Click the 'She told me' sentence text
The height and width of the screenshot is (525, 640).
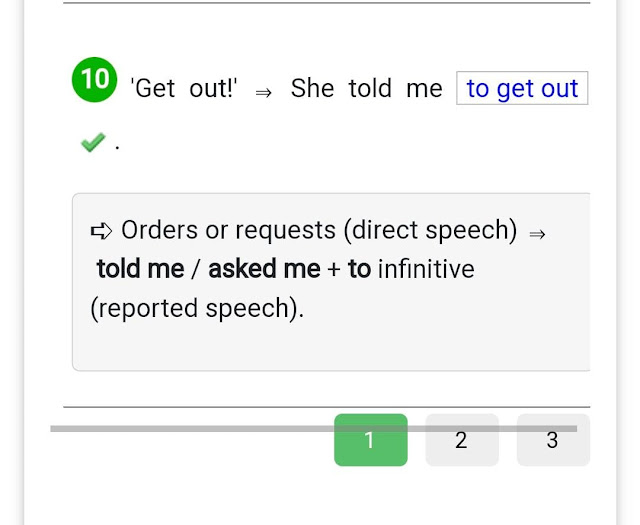366,88
